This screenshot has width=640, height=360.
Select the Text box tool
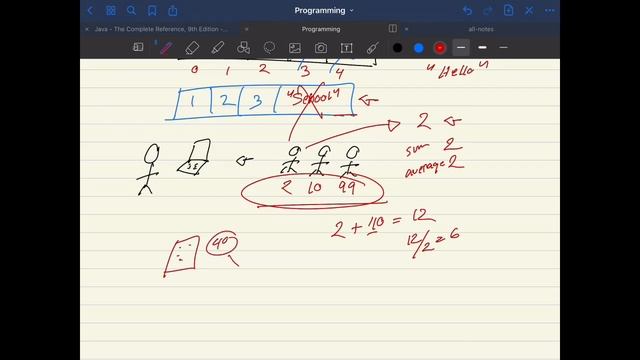pyautogui.click(x=347, y=48)
